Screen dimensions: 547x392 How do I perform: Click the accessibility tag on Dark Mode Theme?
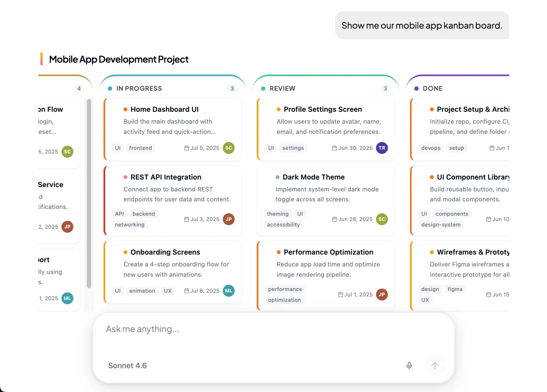click(283, 225)
